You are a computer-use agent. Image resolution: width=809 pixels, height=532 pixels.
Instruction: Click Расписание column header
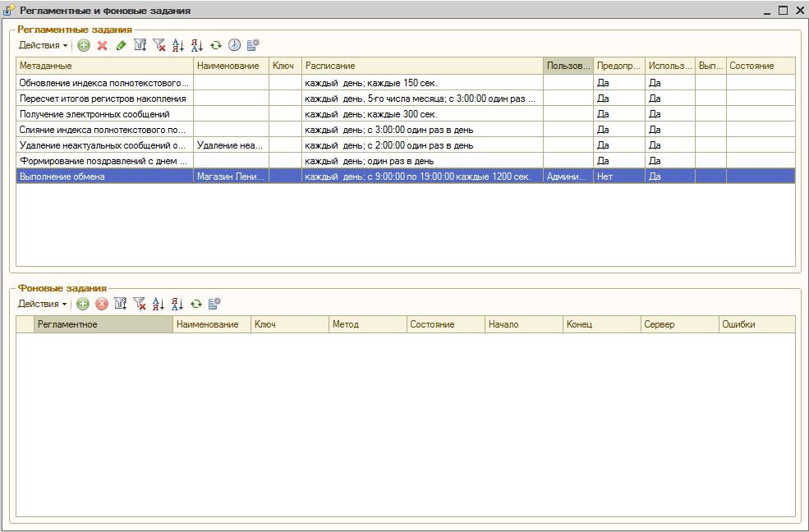pos(422,66)
